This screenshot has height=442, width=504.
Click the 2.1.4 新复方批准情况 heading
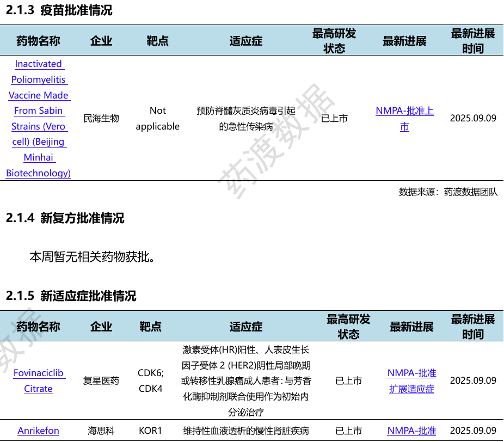point(65,218)
